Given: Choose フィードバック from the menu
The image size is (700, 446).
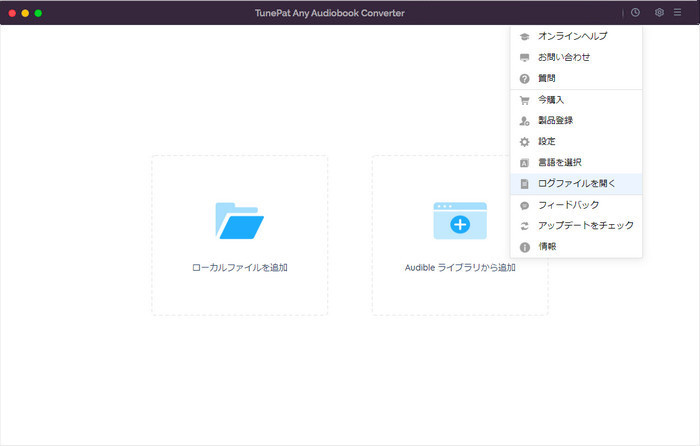Looking at the screenshot, I should [576, 205].
